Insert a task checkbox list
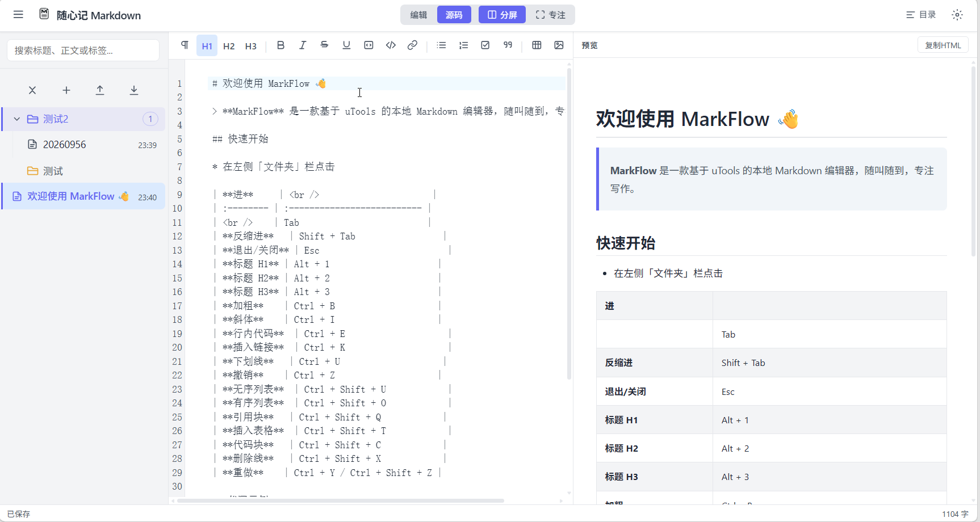Viewport: 980px width, 522px height. click(x=485, y=45)
